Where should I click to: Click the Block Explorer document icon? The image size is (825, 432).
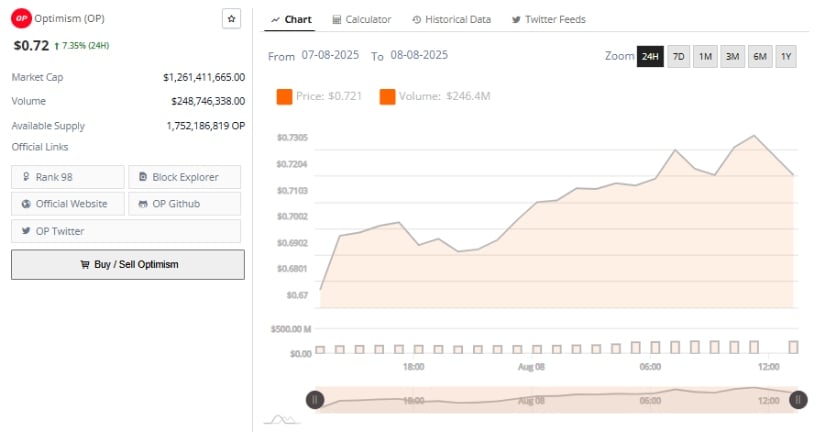click(x=143, y=177)
